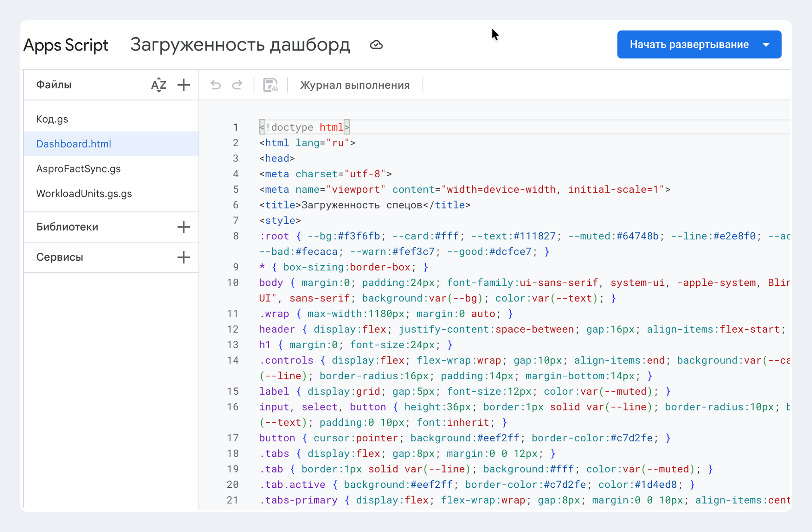Screen dimensions: 812x532
Task: Click the meta charset="utf-8" line
Action: pyautogui.click(x=325, y=174)
